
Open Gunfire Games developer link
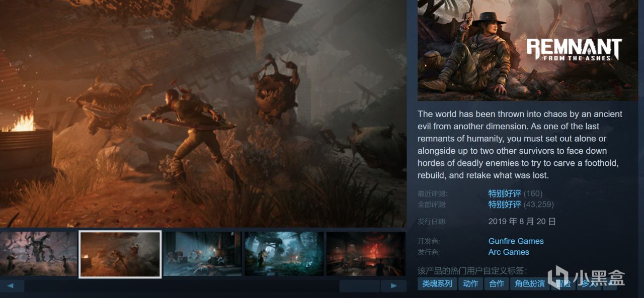[516, 241]
